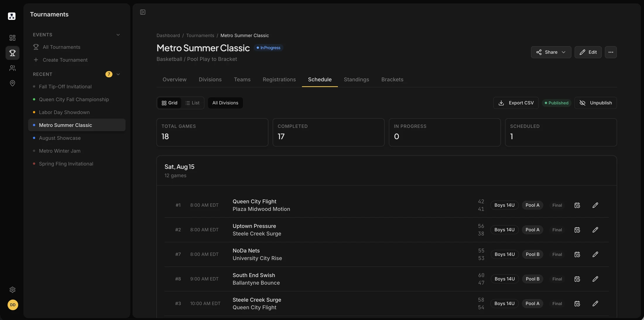Viewport: 644px width, 320px height.
Task: Collapse the Recent section chevron
Action: coord(118,74)
